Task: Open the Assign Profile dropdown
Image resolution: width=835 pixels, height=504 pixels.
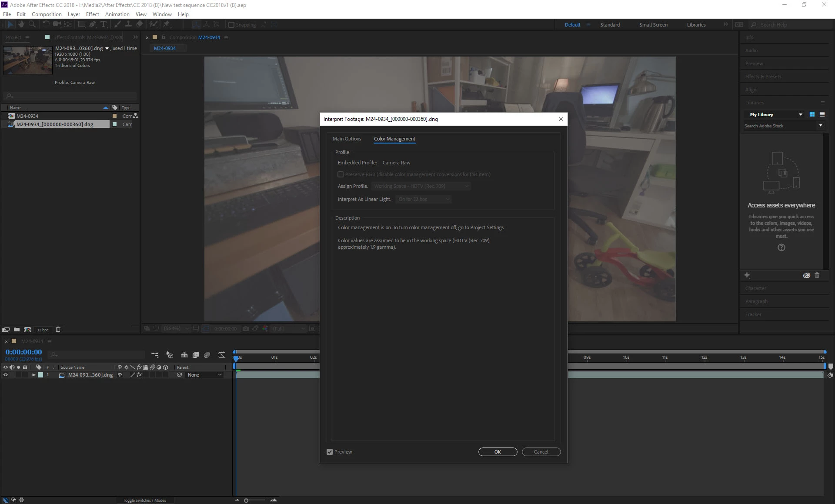Action: 421,186
